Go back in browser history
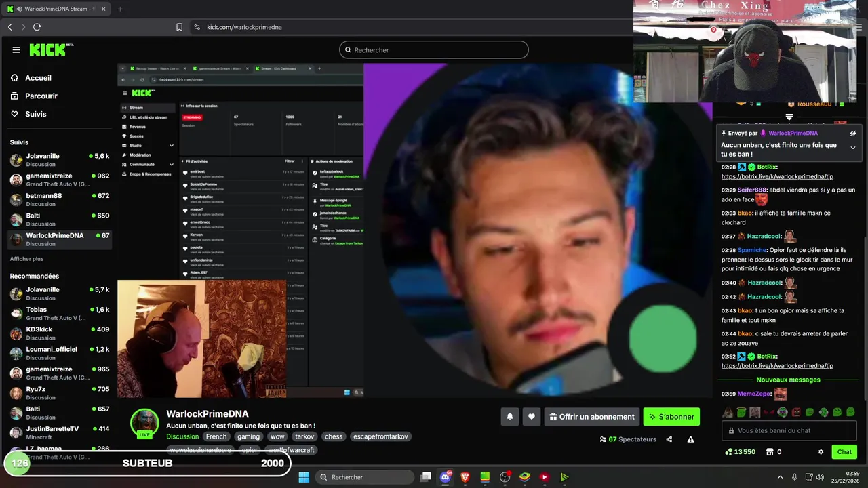 [9, 27]
